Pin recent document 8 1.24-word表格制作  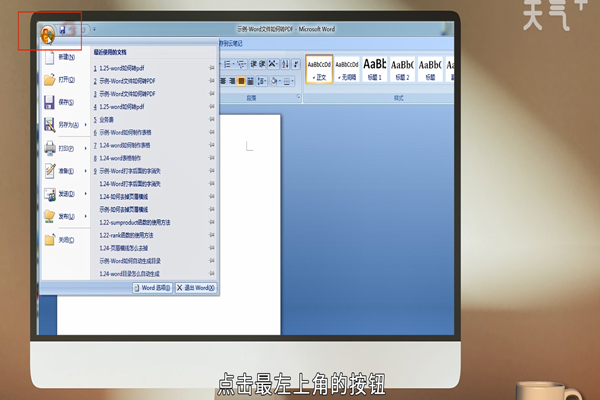click(x=212, y=158)
